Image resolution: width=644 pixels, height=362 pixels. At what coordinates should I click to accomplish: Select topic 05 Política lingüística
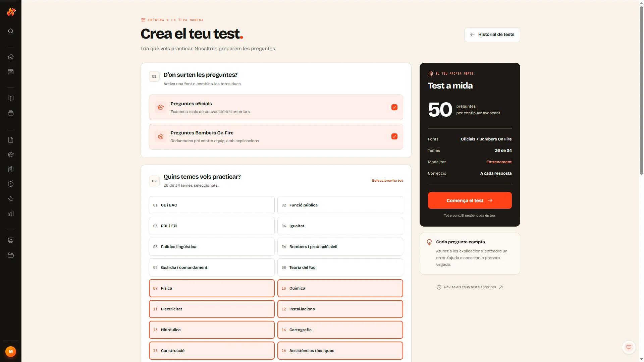pyautogui.click(x=212, y=247)
